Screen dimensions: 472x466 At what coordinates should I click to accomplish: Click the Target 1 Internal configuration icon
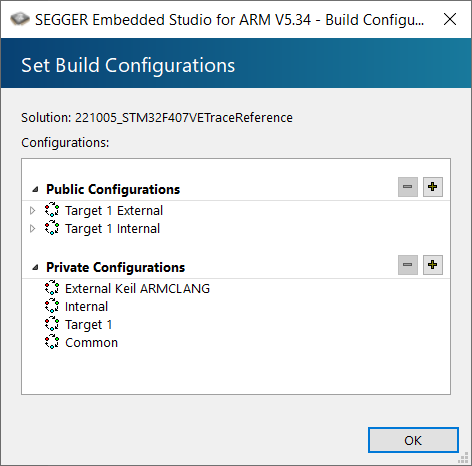pos(52,228)
